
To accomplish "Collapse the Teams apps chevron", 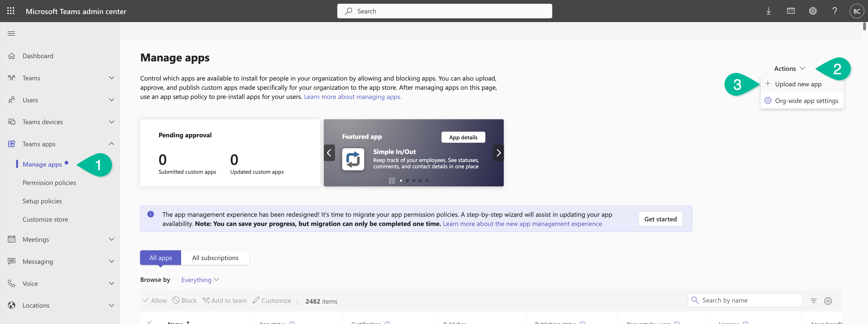I will point(112,144).
